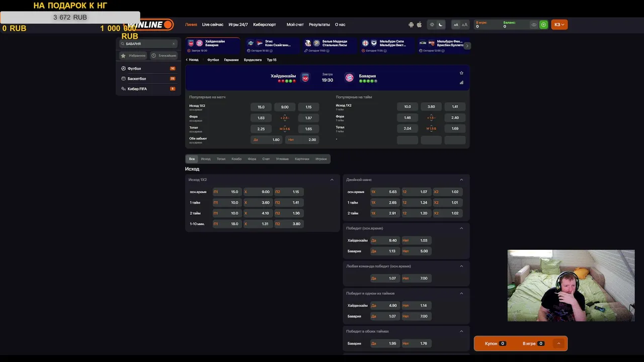Open Мой счет page
The width and height of the screenshot is (644, 362).
(295, 25)
